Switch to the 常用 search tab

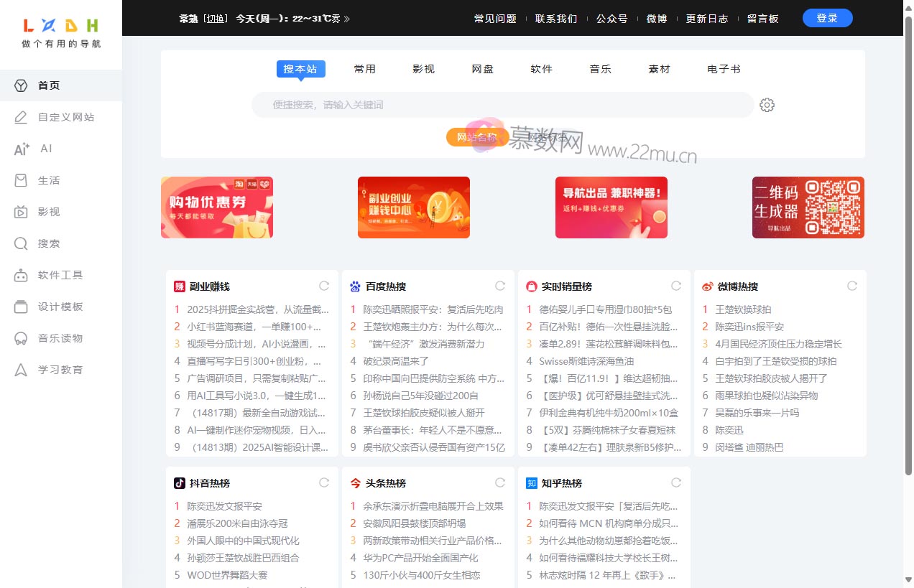[365, 68]
